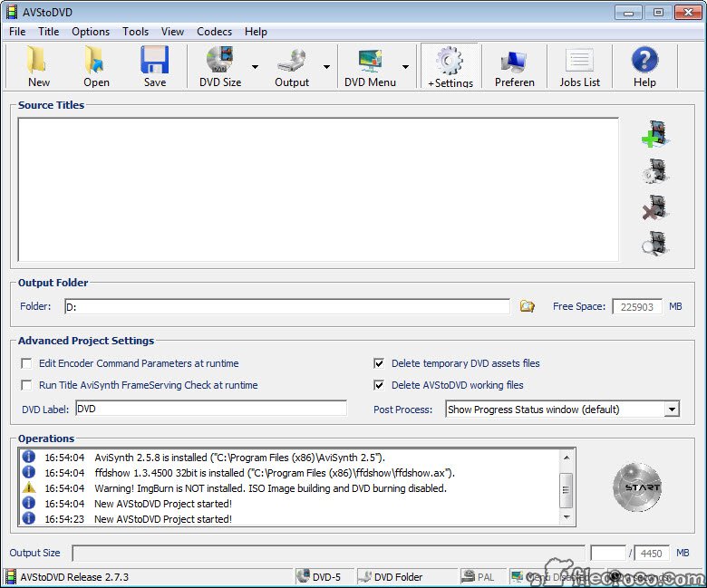Click the 4450 MB capacity field

(651, 553)
